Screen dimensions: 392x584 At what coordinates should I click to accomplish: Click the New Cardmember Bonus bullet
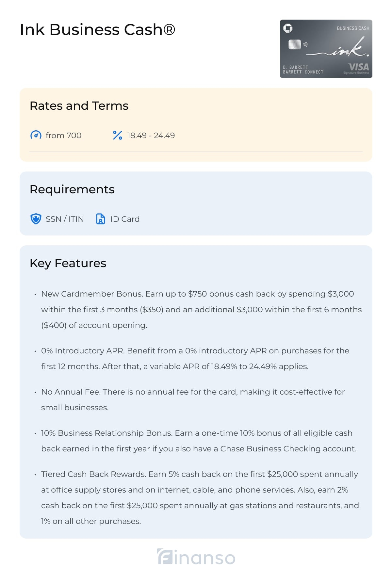[x=202, y=309]
